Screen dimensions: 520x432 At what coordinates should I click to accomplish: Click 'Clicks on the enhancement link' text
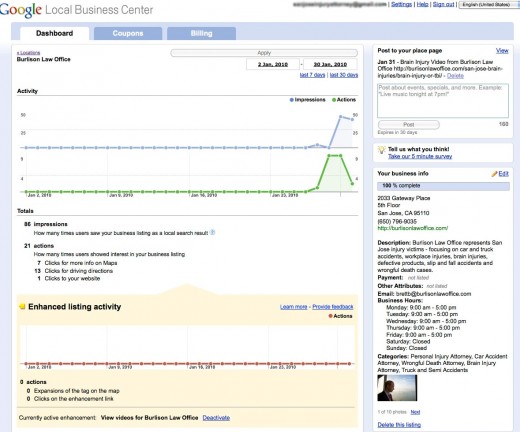point(74,399)
